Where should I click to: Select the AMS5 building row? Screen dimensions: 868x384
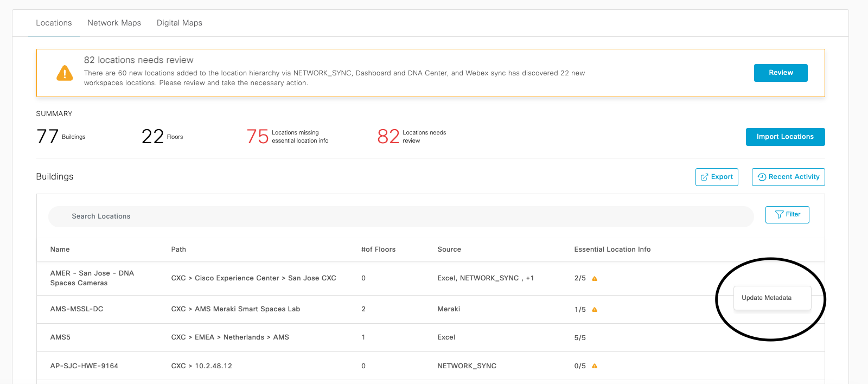tap(60, 337)
